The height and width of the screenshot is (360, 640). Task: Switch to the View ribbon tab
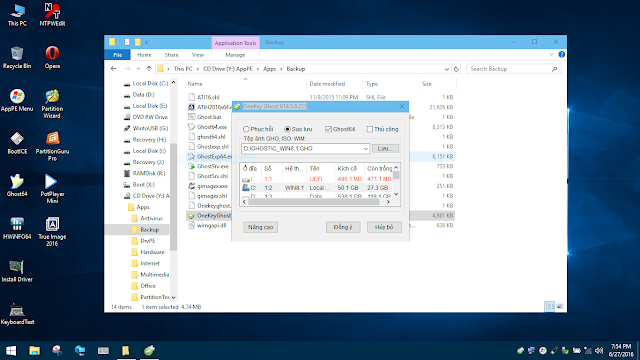coord(198,55)
